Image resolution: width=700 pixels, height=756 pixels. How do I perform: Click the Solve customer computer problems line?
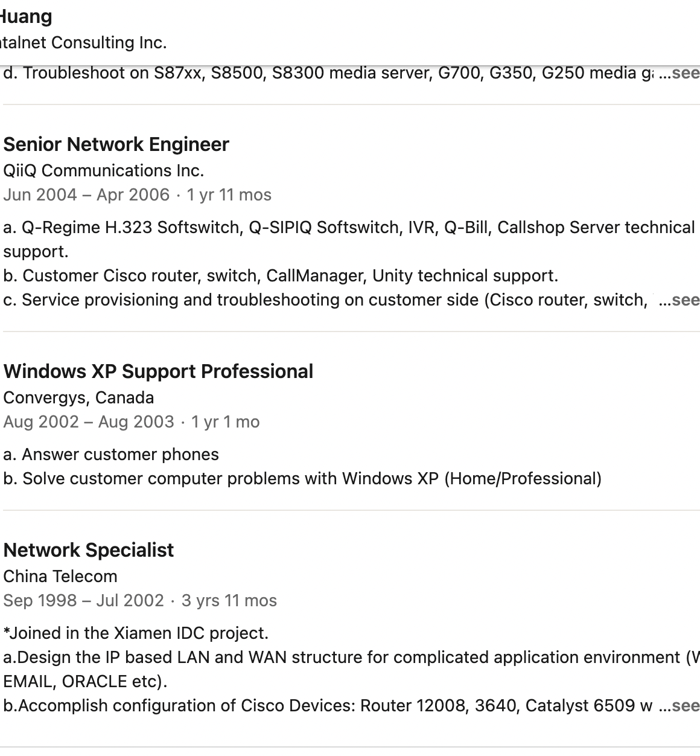click(302, 479)
